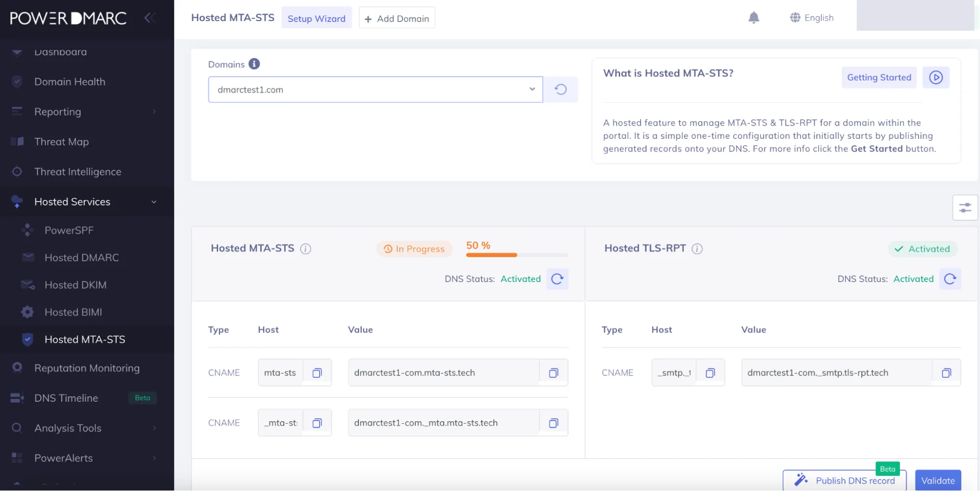Copy the TLS-RPT CNAME value
This screenshot has width=980, height=491.
pyautogui.click(x=946, y=373)
